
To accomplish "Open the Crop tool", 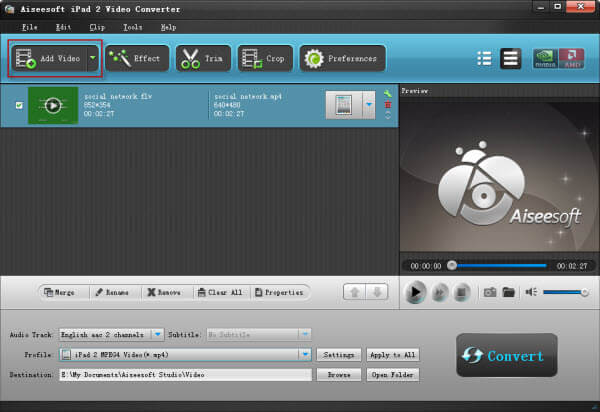I will tap(265, 58).
